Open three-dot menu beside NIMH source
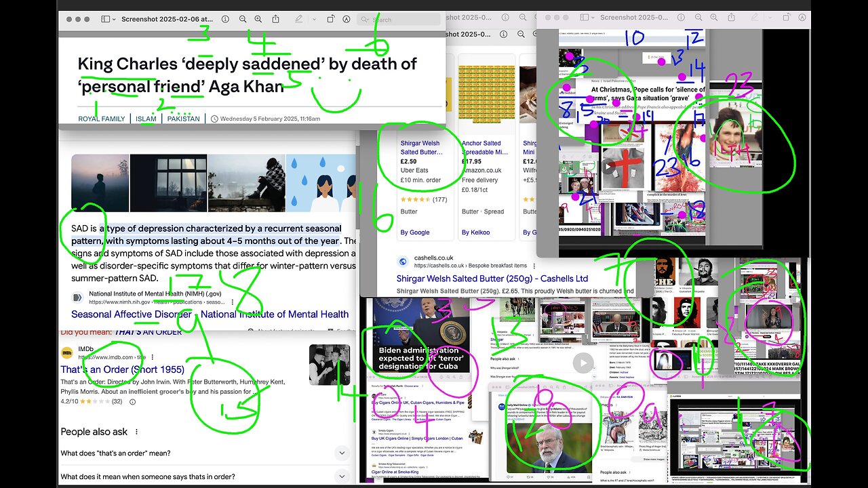868x488 pixels. pos(233,302)
